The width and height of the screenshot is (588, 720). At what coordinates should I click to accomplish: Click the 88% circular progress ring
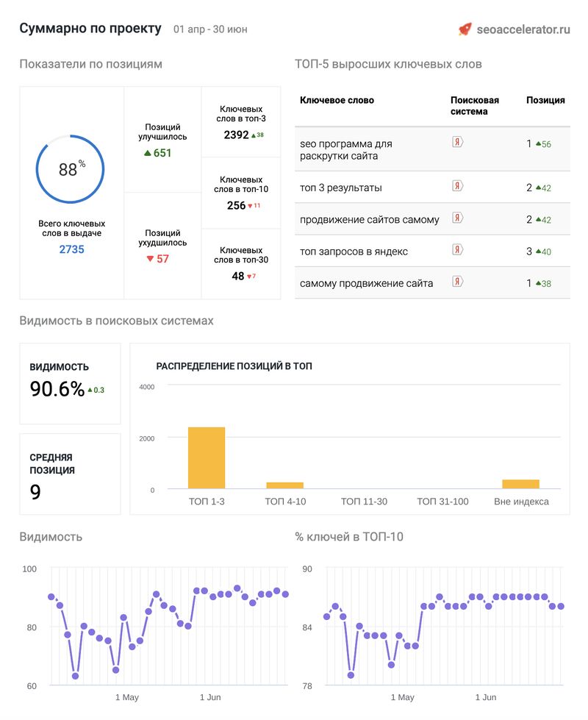pyautogui.click(x=71, y=169)
